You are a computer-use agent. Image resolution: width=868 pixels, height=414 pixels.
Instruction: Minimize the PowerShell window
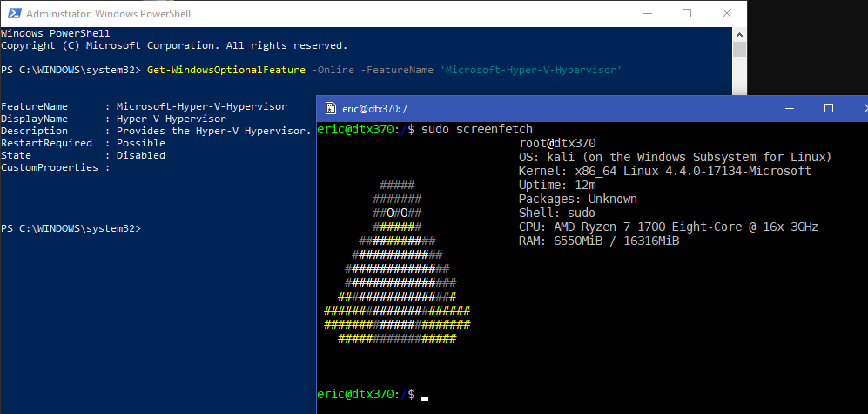click(647, 13)
